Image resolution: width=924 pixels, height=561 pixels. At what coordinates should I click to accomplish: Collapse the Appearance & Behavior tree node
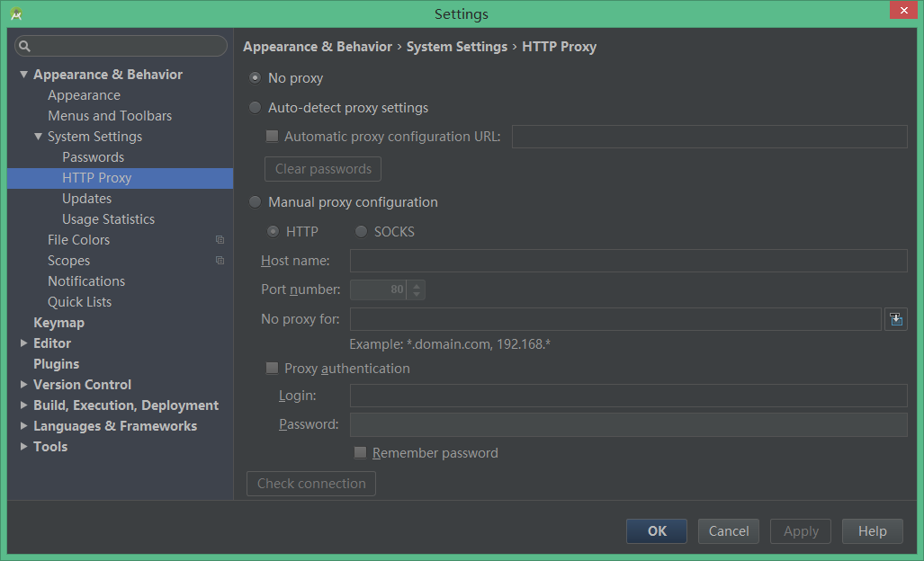23,75
